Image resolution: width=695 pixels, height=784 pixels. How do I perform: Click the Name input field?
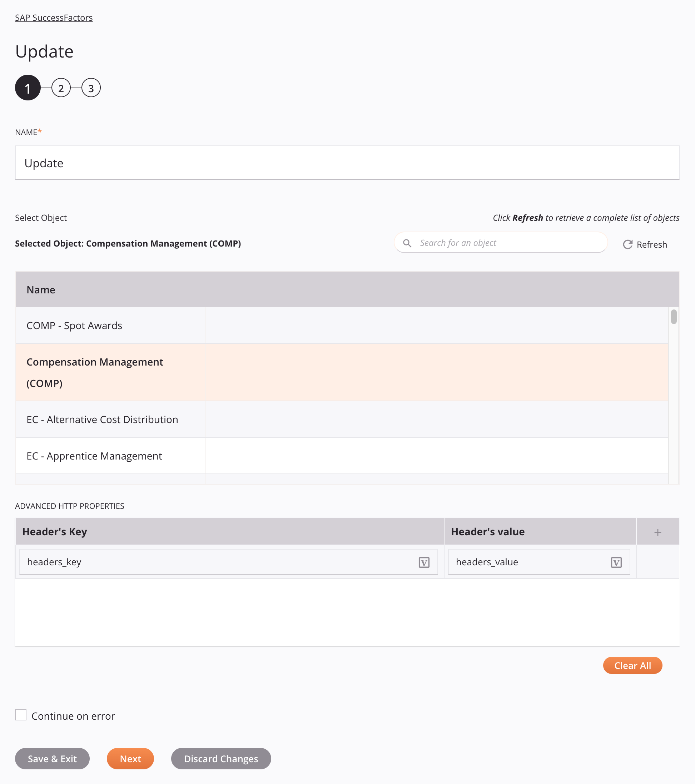point(347,163)
